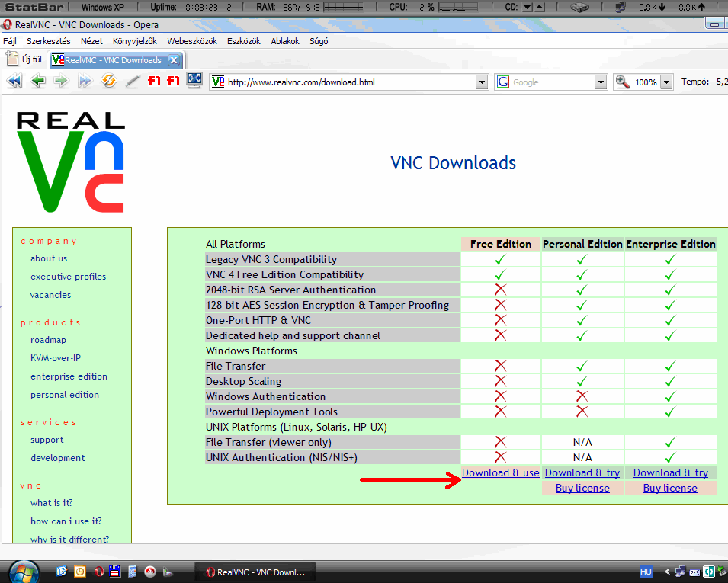The image size is (728, 583).
Task: Click the URL address input field
Action: (351, 82)
